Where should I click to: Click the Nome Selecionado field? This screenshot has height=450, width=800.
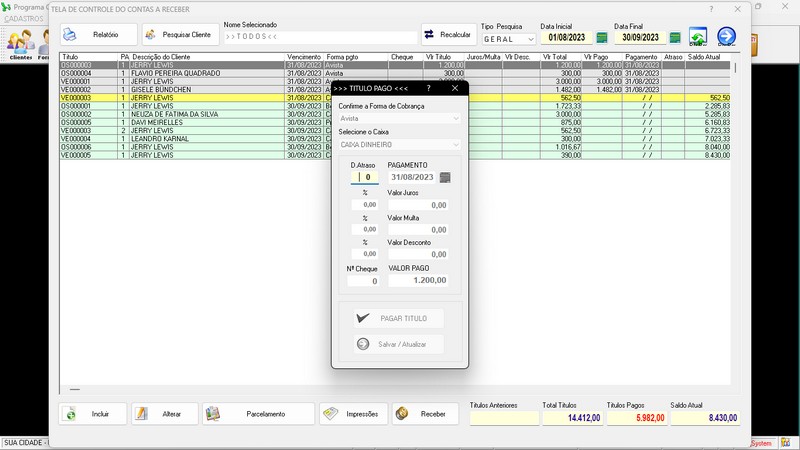320,37
